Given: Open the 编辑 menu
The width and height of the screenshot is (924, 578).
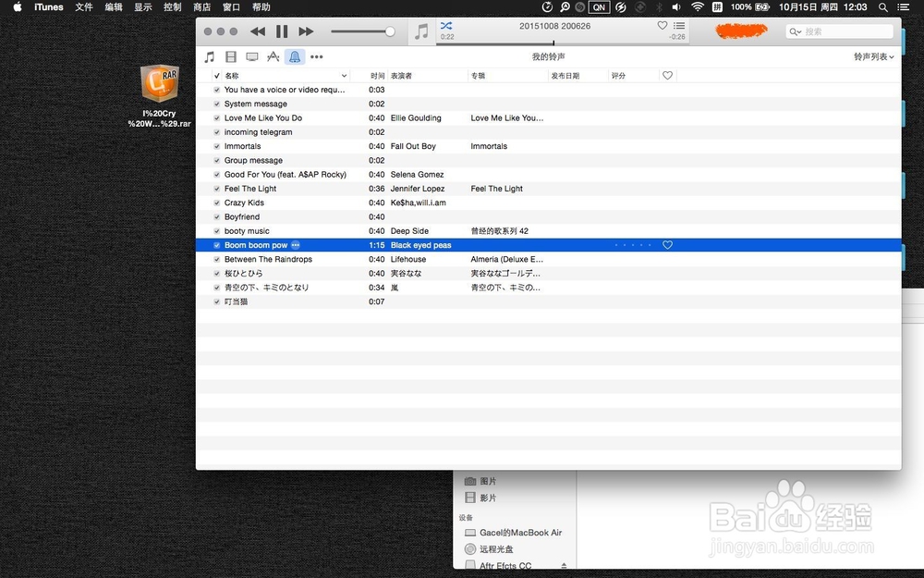Looking at the screenshot, I should coord(114,7).
